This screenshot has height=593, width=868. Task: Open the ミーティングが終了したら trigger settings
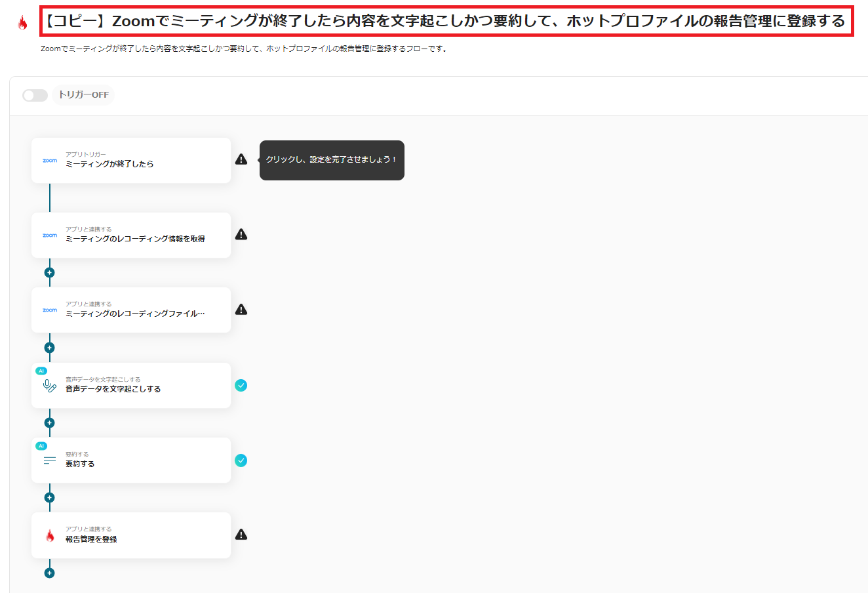click(131, 161)
